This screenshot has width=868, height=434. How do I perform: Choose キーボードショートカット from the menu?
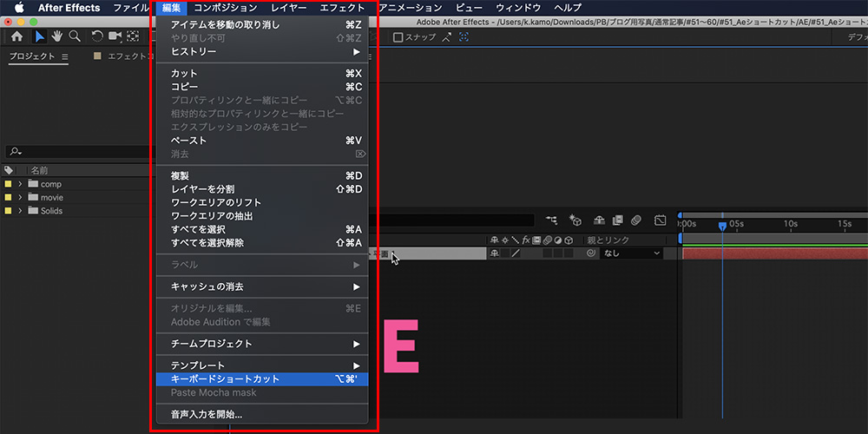coord(262,379)
